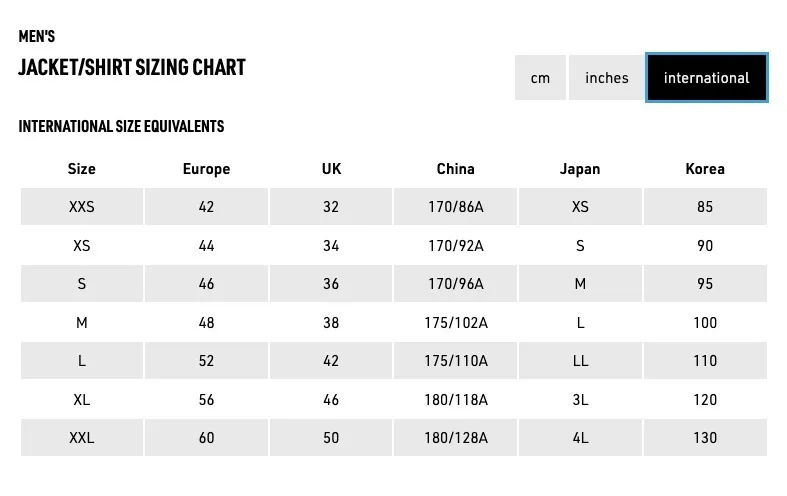Click the 180/128A China size cell
Image resolution: width=787 pixels, height=496 pixels.
[456, 437]
